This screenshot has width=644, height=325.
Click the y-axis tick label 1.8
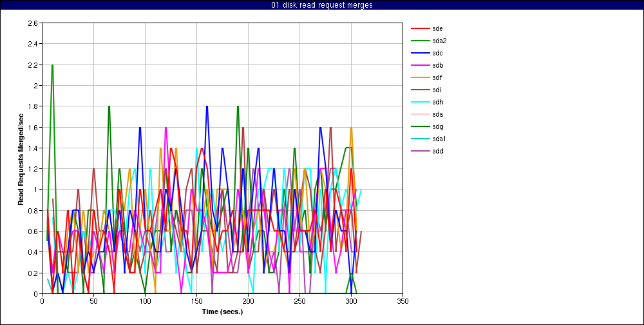[33, 106]
